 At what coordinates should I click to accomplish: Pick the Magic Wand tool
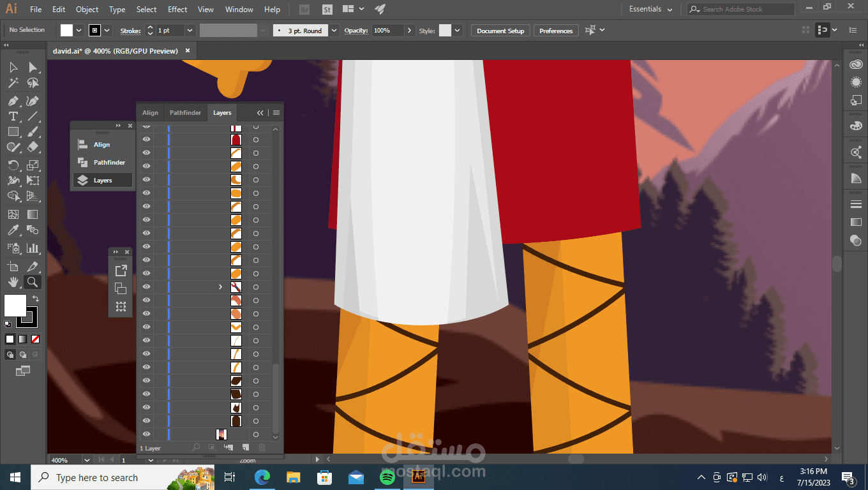click(x=13, y=83)
